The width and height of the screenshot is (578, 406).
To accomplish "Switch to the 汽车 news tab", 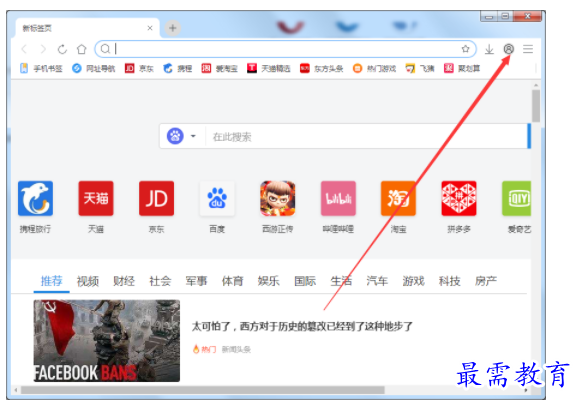I will pyautogui.click(x=377, y=281).
